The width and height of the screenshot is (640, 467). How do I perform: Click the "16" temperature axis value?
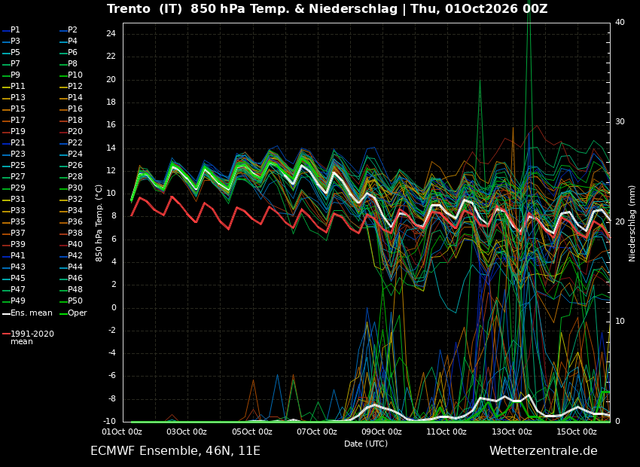click(111, 125)
